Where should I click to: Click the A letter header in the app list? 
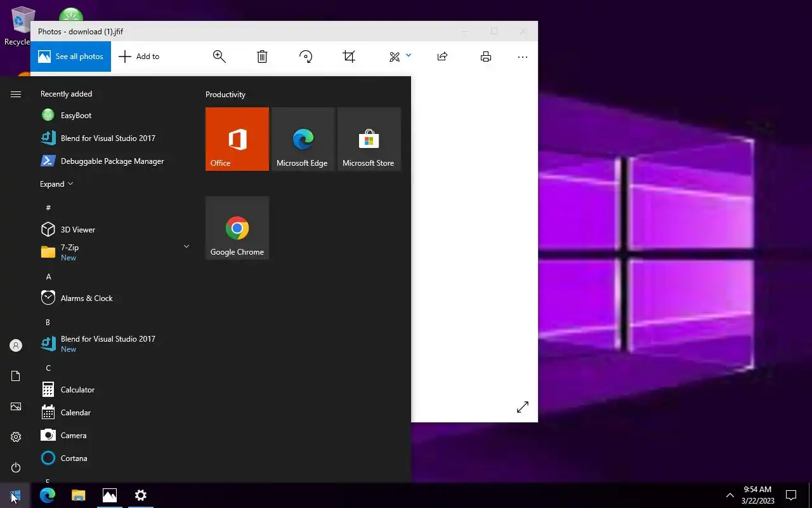[x=48, y=277]
